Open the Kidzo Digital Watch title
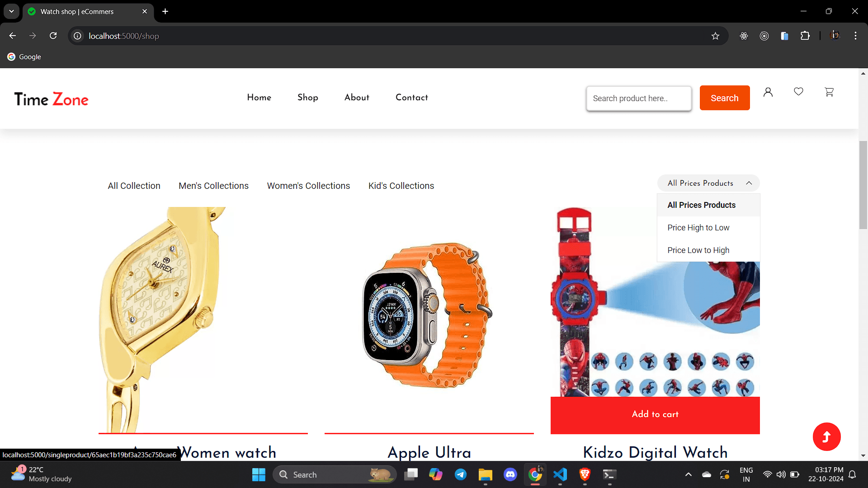Image resolution: width=868 pixels, height=488 pixels. [655, 452]
